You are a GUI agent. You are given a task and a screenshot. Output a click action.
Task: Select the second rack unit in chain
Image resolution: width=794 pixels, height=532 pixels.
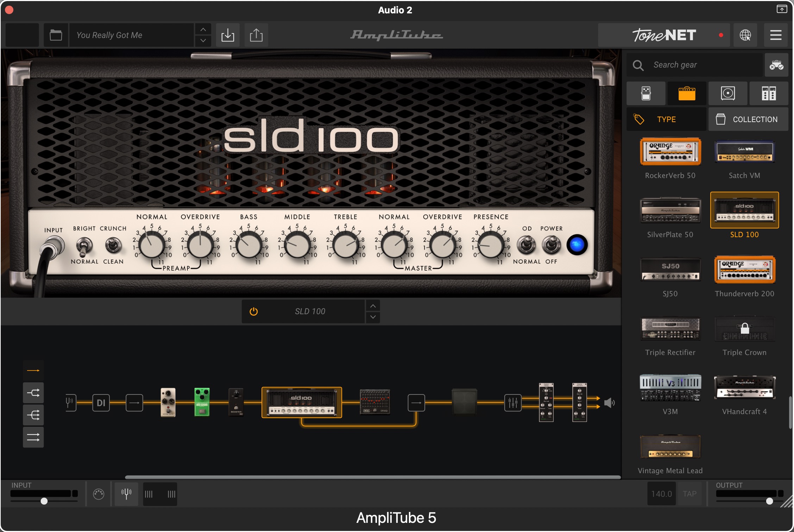pyautogui.click(x=580, y=403)
